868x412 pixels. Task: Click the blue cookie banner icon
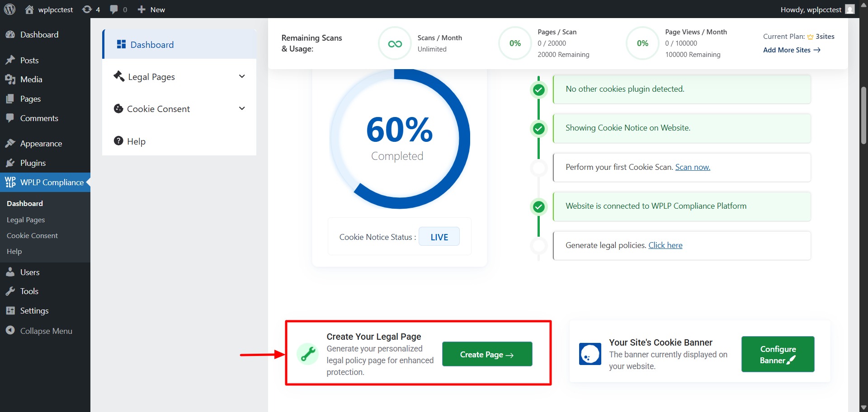pos(590,354)
